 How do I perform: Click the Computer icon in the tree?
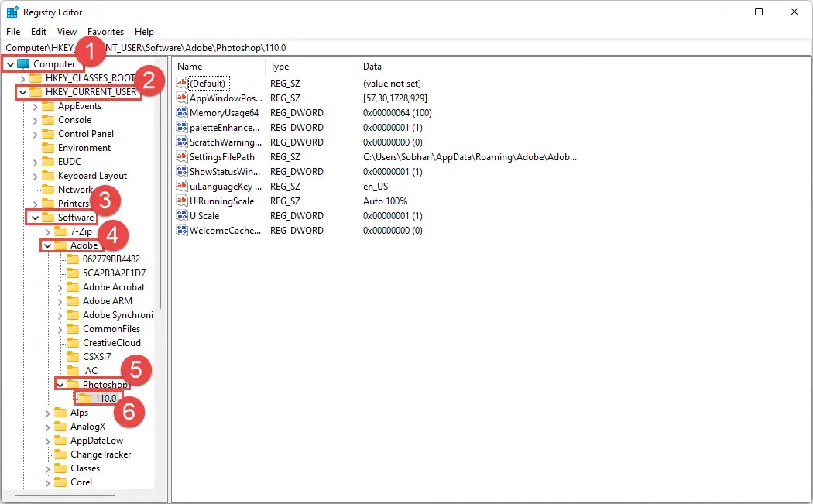[22, 63]
